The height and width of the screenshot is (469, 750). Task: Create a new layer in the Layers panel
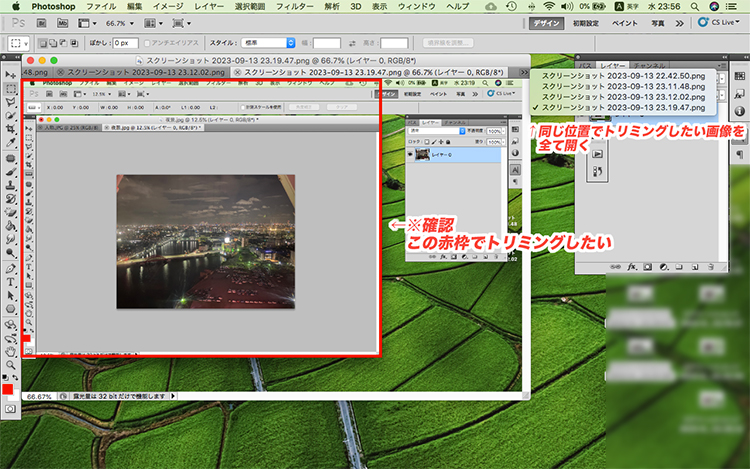[695, 267]
